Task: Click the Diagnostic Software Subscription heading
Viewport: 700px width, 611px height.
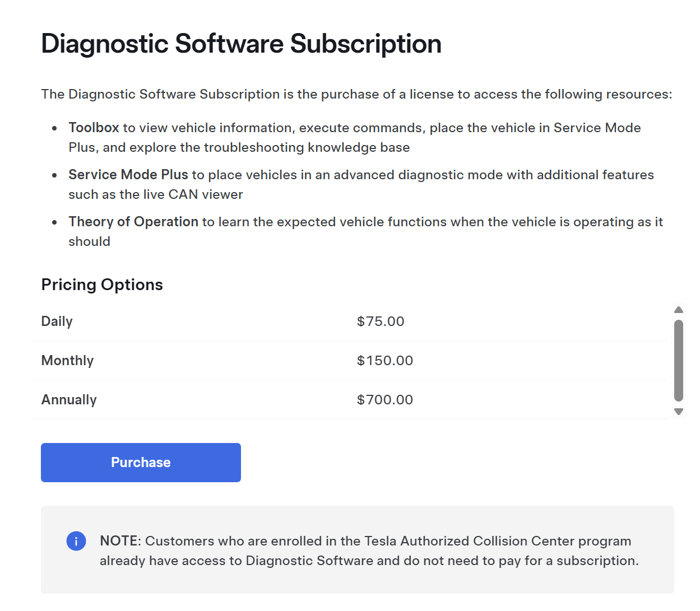Action: (241, 44)
